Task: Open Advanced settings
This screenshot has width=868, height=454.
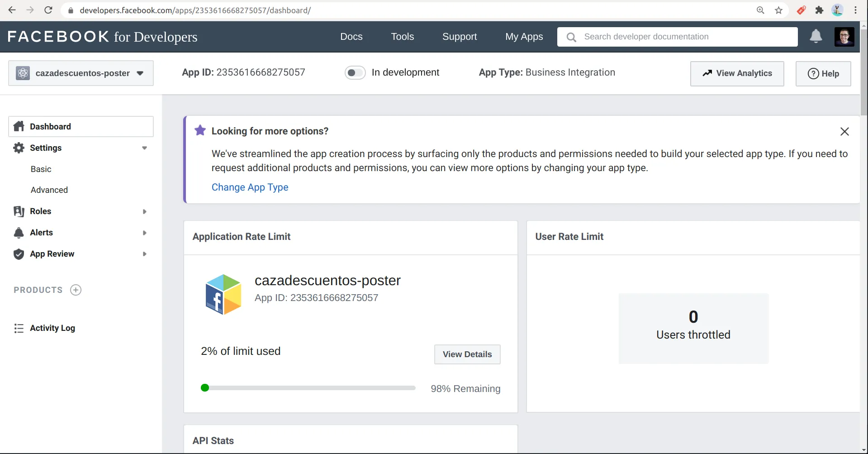Action: tap(49, 190)
